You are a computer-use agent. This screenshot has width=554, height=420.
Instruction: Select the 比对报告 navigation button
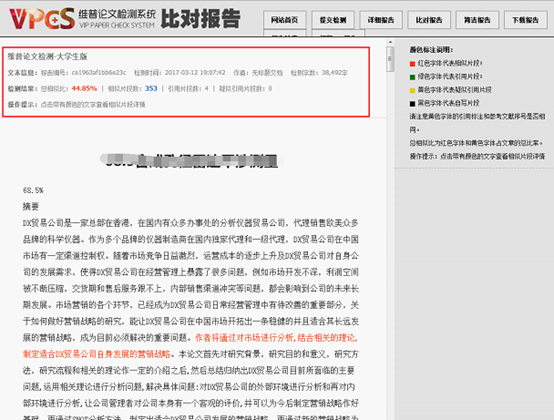click(429, 20)
